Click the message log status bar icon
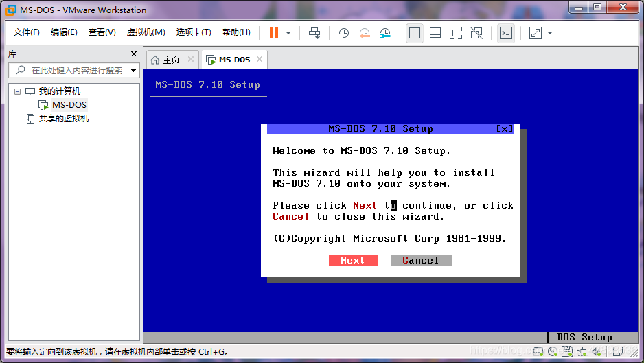644x363 pixels. [x=618, y=351]
